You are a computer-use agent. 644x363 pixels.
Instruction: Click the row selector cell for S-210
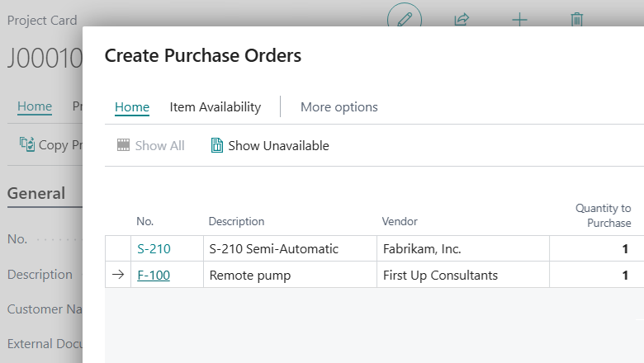(118, 248)
